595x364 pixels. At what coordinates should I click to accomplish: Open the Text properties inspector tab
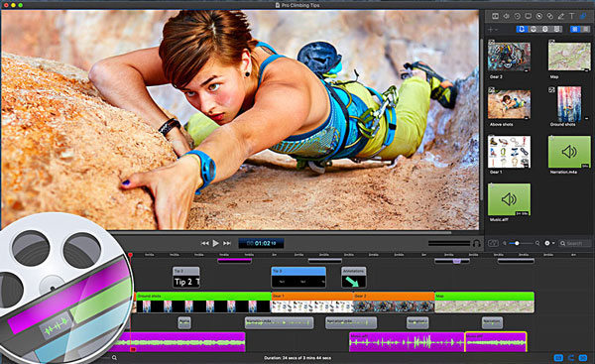[572, 16]
